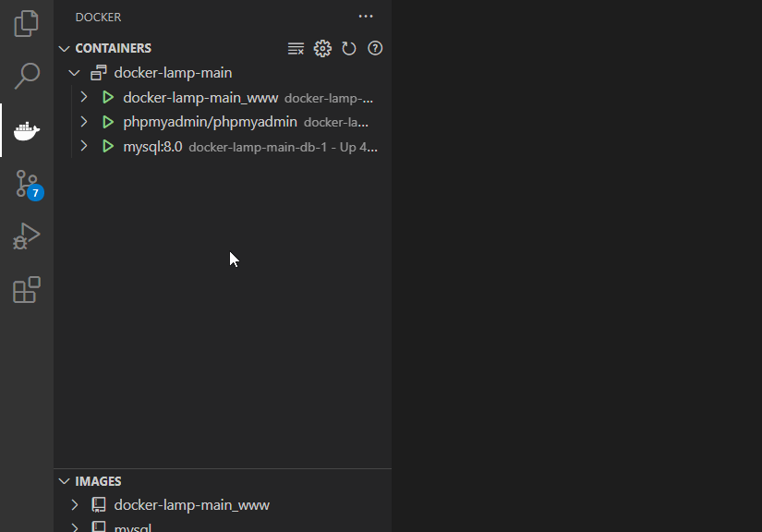Open Source Control with 7 pending changes
762x532 pixels.
pos(29,184)
